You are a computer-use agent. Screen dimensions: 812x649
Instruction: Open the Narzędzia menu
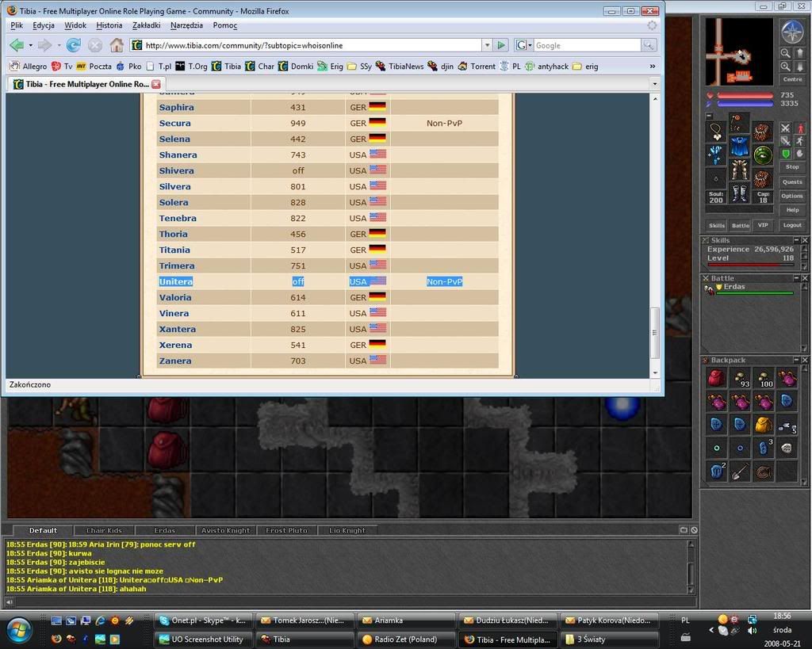click(186, 25)
